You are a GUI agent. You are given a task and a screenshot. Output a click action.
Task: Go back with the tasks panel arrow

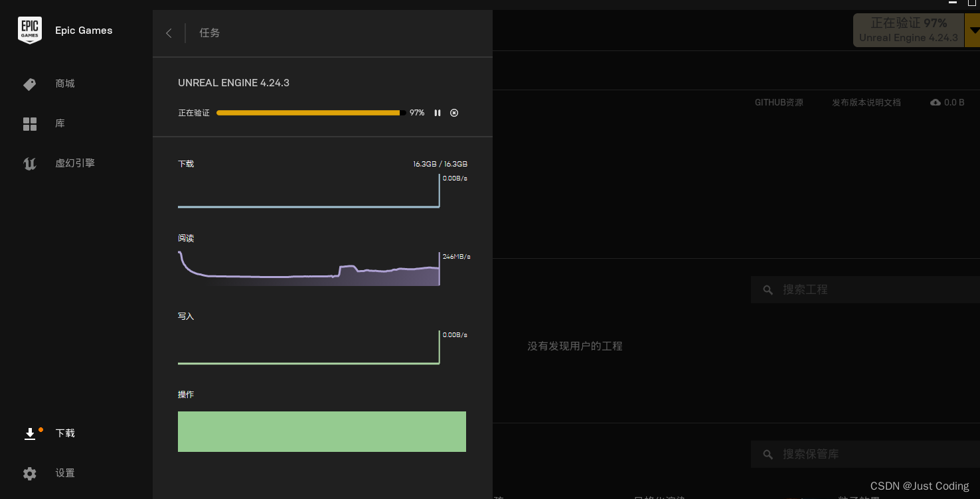pyautogui.click(x=169, y=33)
